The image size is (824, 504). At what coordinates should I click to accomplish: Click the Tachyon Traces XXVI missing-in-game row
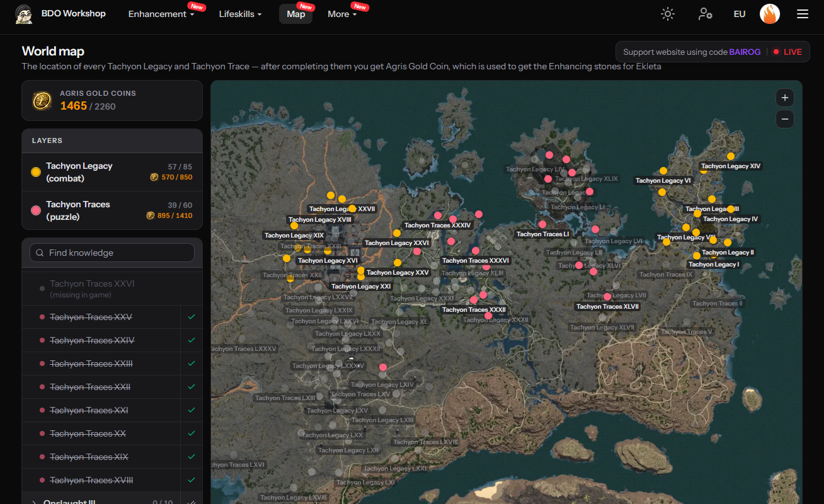pyautogui.click(x=112, y=289)
